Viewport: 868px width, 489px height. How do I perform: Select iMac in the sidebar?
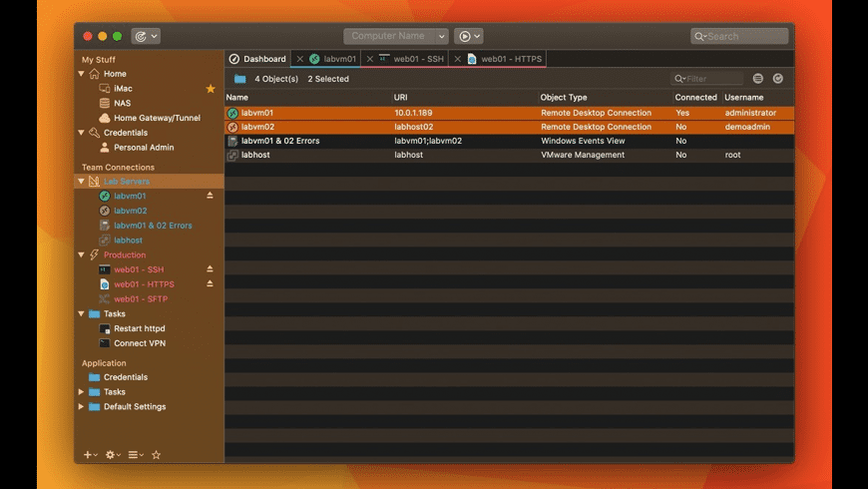[x=123, y=89]
